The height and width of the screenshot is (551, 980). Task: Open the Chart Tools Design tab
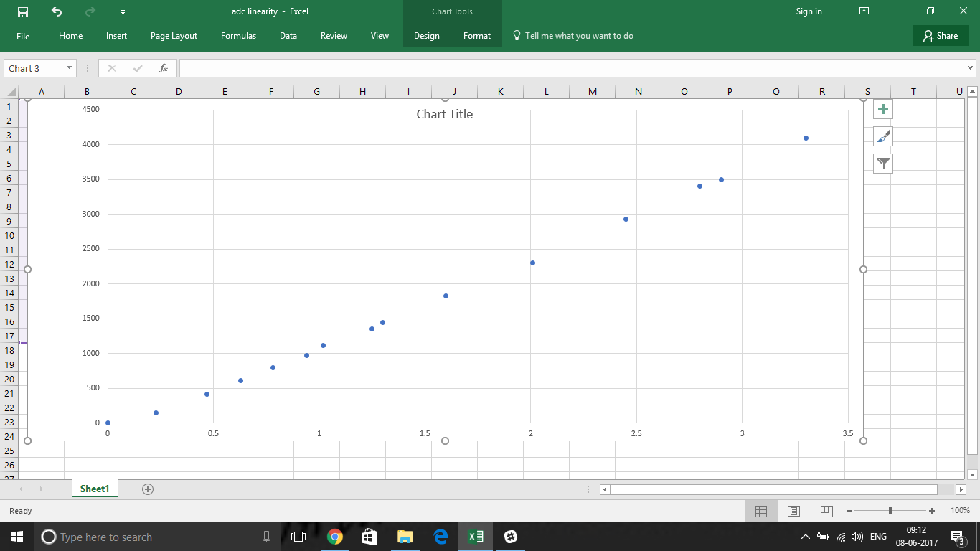point(427,36)
